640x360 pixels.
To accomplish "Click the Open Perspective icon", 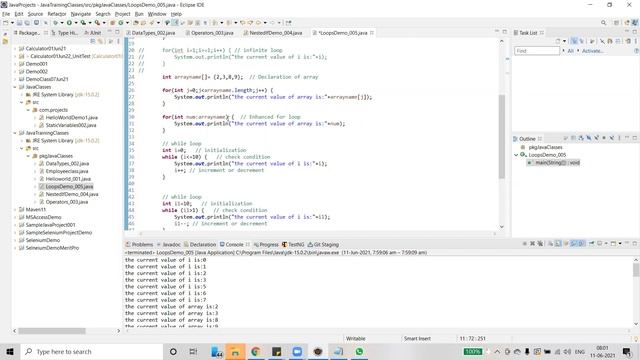I will (616, 22).
